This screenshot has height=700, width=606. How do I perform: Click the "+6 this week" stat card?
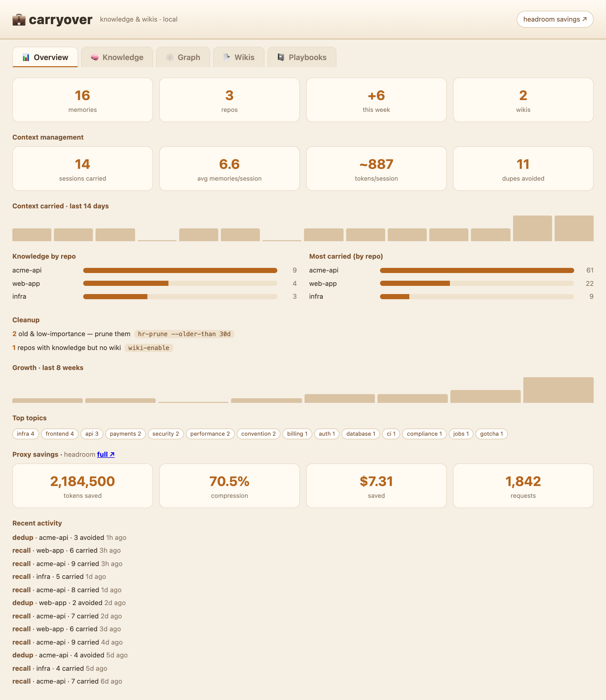coord(376,100)
